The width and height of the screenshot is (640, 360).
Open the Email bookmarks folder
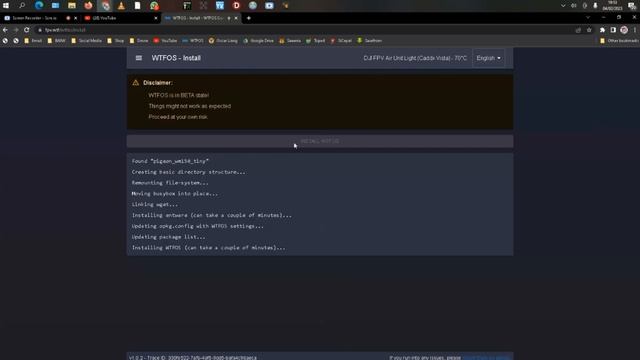click(x=33, y=41)
